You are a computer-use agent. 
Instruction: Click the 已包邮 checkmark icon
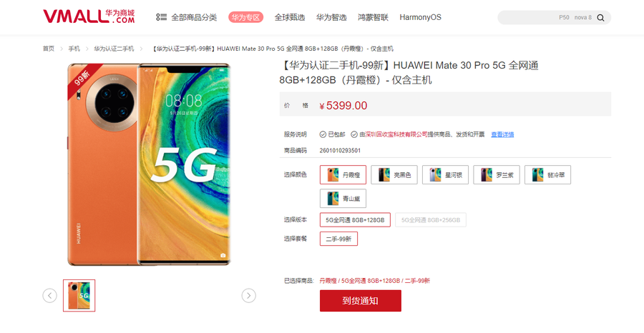(323, 134)
